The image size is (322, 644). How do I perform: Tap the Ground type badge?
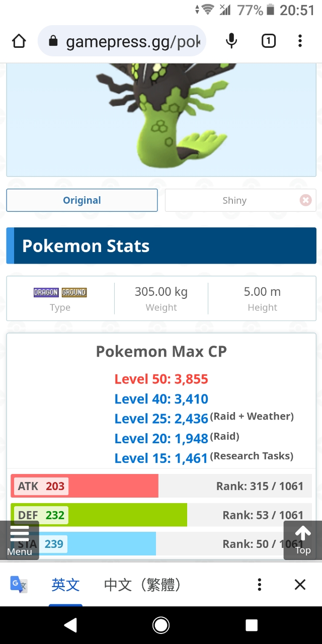(74, 292)
